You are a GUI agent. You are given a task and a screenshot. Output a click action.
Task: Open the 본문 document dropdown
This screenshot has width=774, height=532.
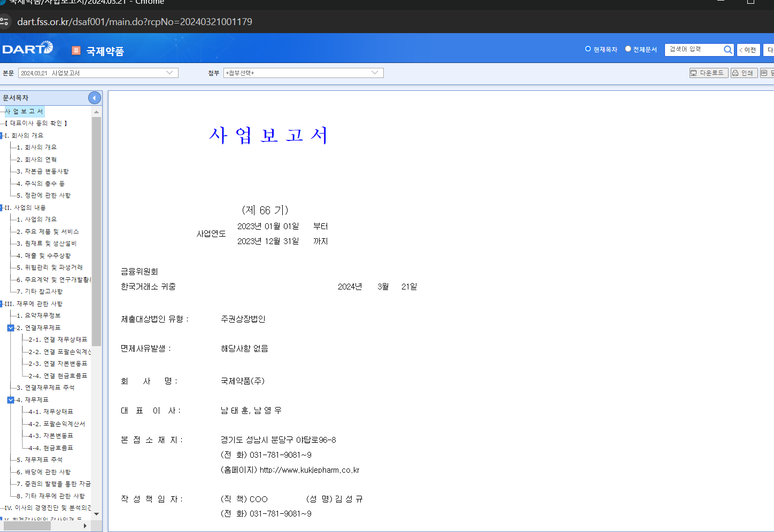[x=98, y=73]
